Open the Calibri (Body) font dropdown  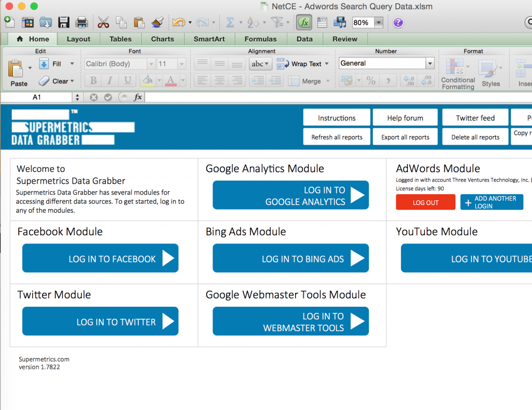[x=151, y=64]
